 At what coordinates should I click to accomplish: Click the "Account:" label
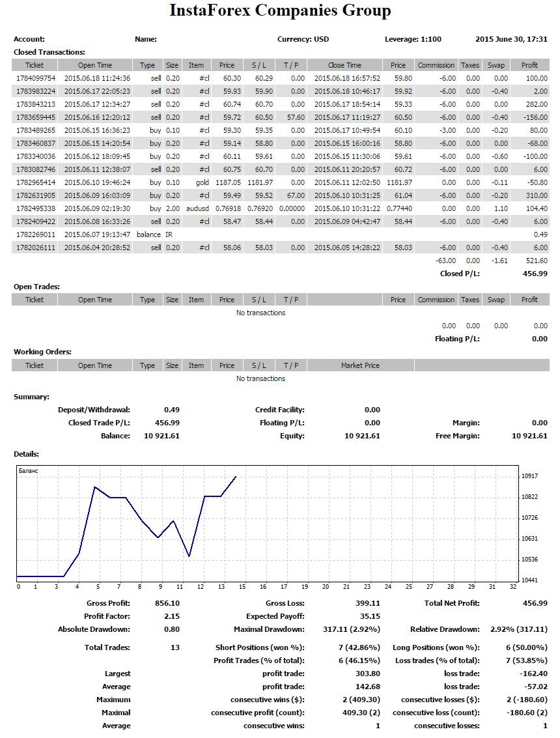29,39
